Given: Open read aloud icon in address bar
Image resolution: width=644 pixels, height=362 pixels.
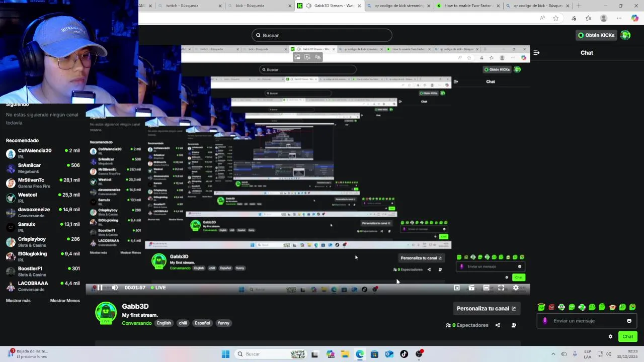Looking at the screenshot, I should point(542,18).
